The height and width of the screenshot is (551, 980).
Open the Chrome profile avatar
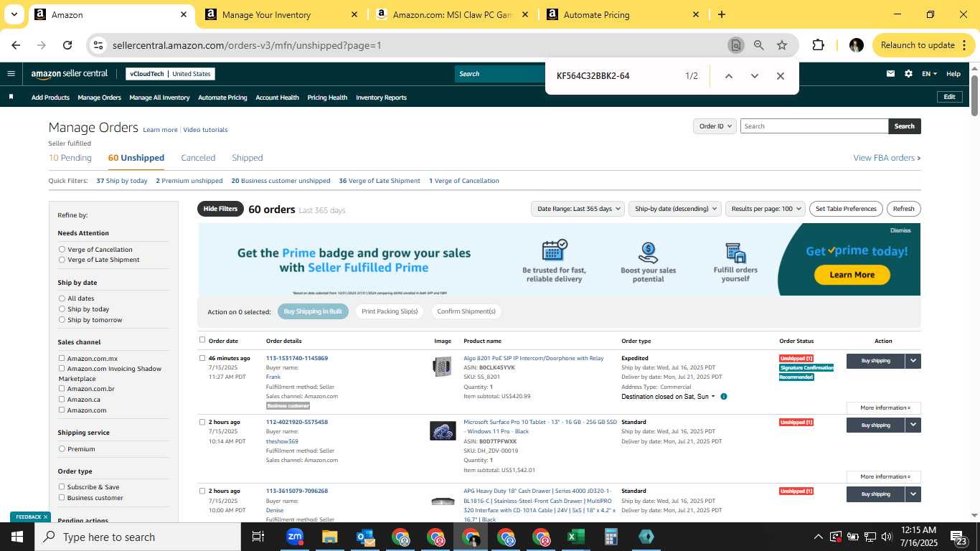(856, 45)
